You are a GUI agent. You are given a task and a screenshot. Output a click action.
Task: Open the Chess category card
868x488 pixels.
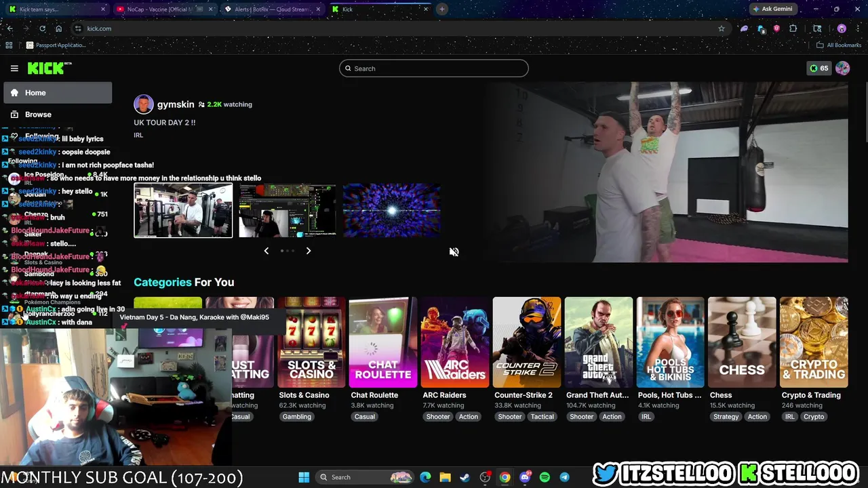coord(742,342)
